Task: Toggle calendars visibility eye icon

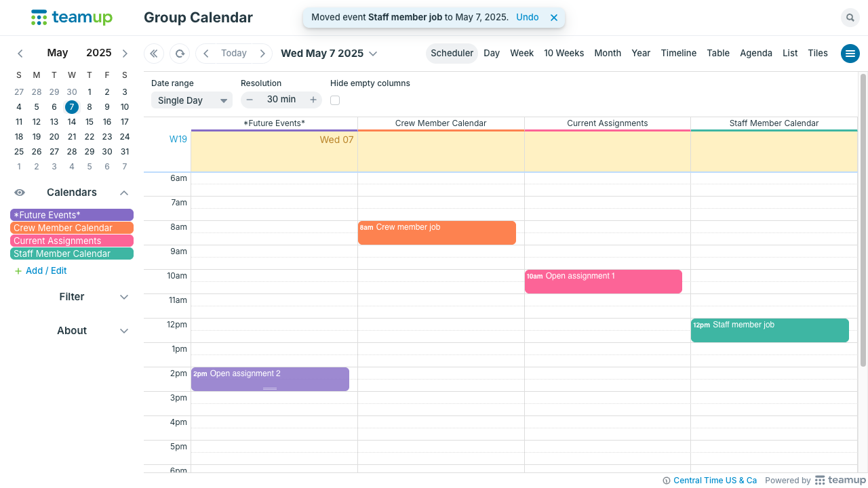Action: click(x=20, y=192)
